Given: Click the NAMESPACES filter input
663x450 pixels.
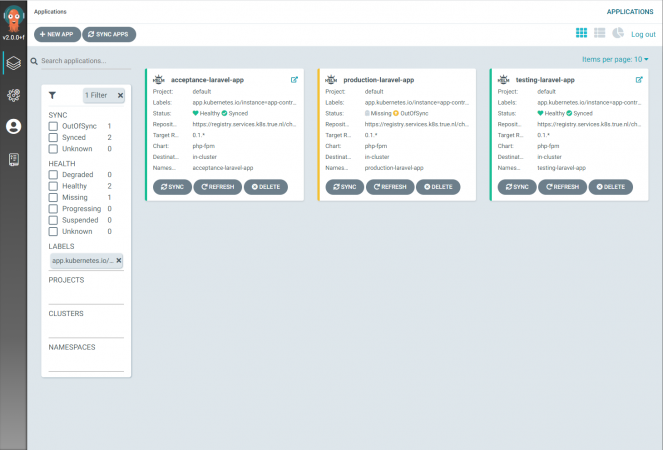Looking at the screenshot, I should [86, 362].
